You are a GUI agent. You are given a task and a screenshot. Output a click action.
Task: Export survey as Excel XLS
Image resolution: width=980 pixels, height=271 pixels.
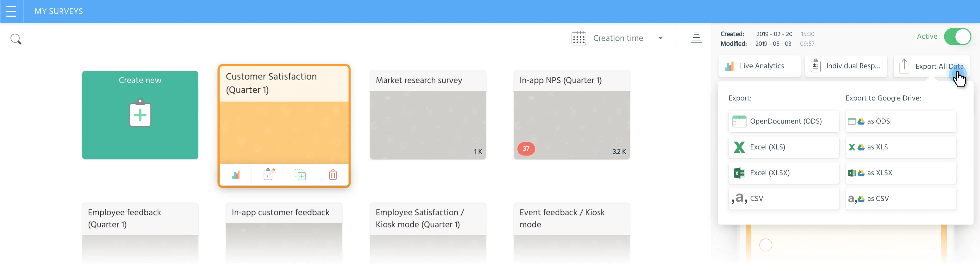pos(783,147)
